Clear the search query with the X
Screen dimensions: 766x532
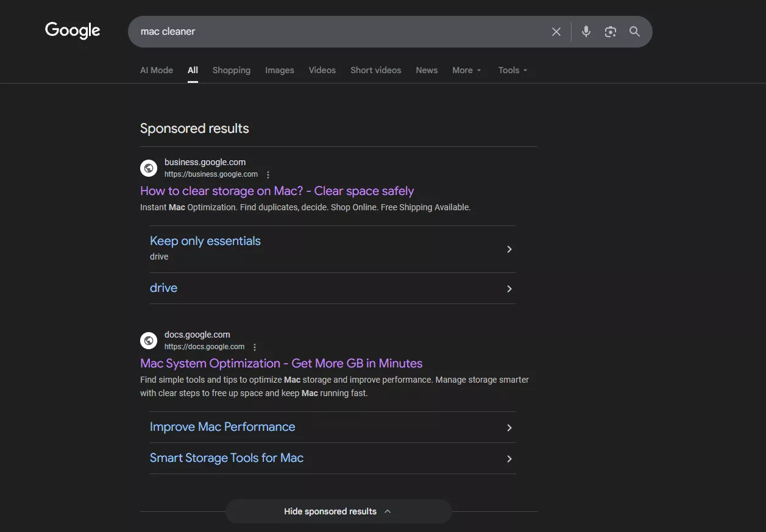tap(555, 31)
